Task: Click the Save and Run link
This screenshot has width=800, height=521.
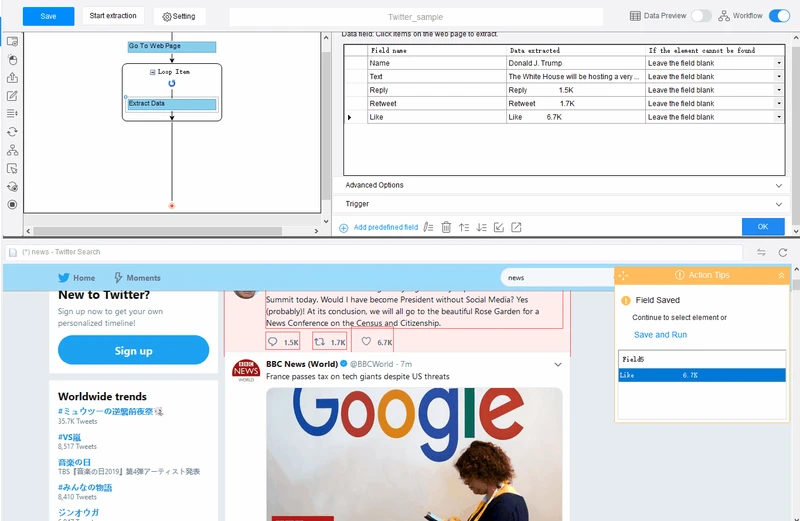Action: click(660, 335)
